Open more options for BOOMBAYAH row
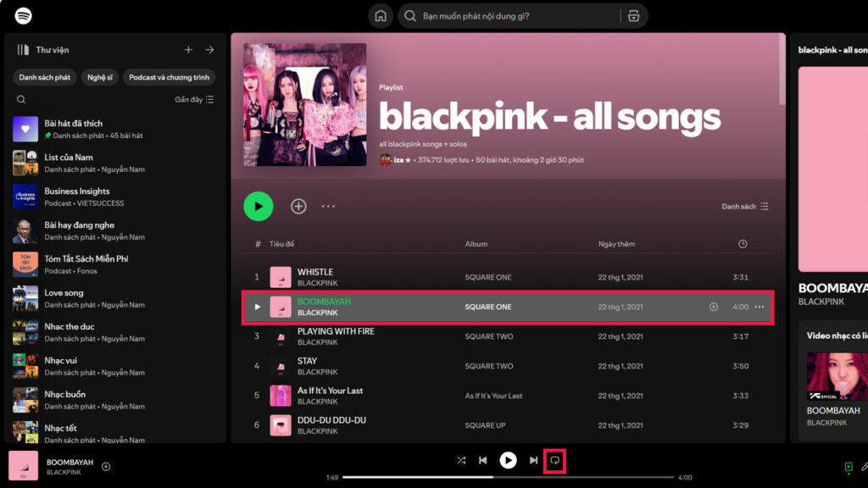The width and height of the screenshot is (868, 488). pyautogui.click(x=759, y=307)
